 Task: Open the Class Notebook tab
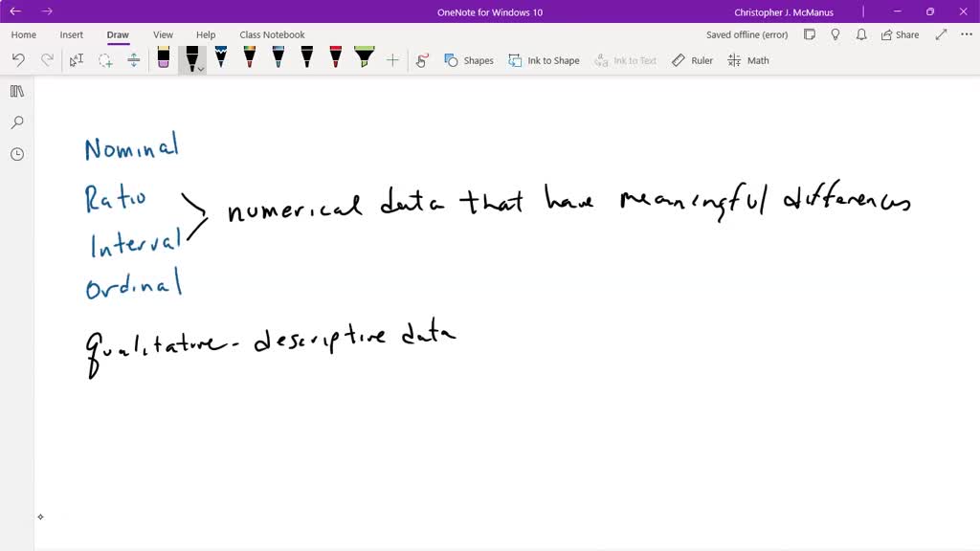click(272, 33)
